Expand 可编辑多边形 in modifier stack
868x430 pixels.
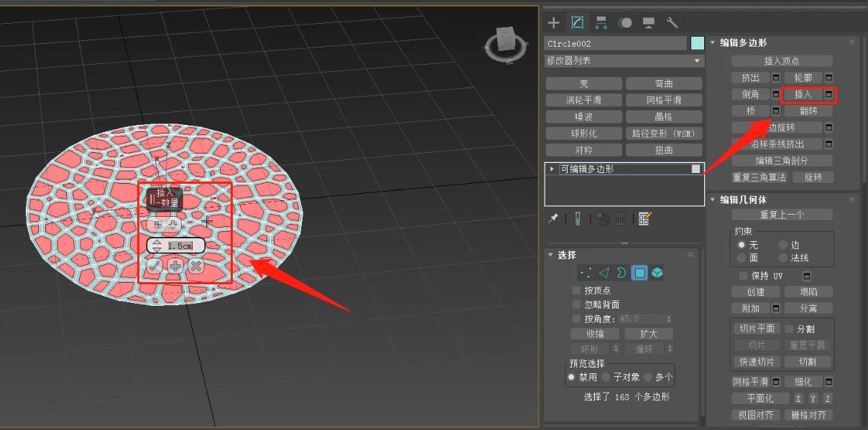(x=552, y=169)
